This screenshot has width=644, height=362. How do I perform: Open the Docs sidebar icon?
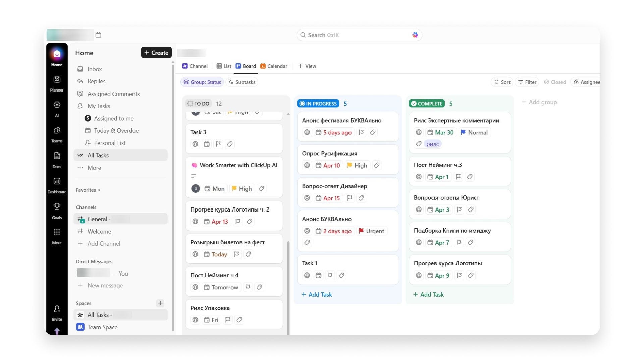point(57,156)
